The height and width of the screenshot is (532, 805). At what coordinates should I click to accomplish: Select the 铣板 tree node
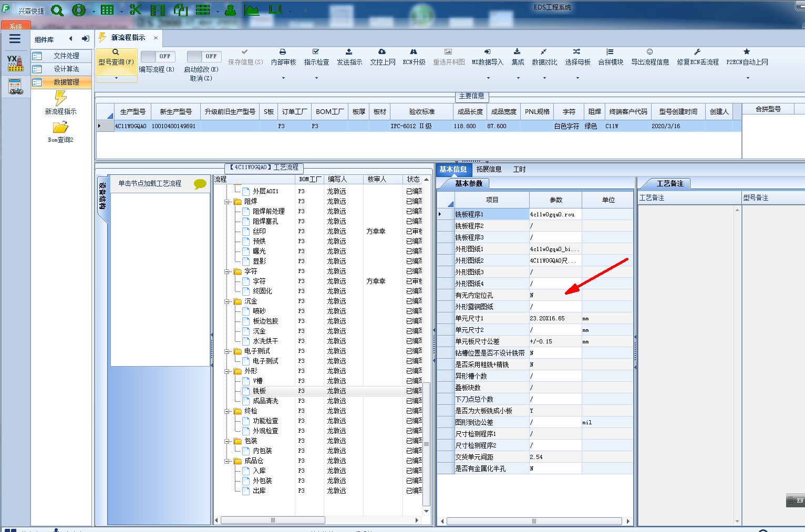[x=259, y=391]
